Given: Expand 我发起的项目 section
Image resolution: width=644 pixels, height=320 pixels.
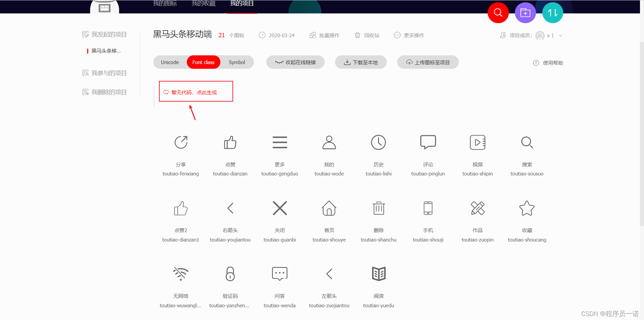Looking at the screenshot, I should pos(104,35).
